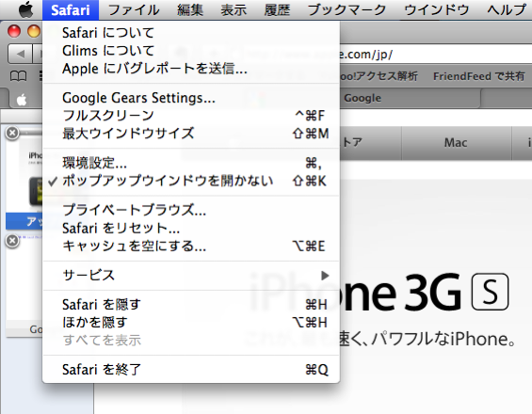Click the address bar URL field
Image resolution: width=532 pixels, height=414 pixels.
435,55
